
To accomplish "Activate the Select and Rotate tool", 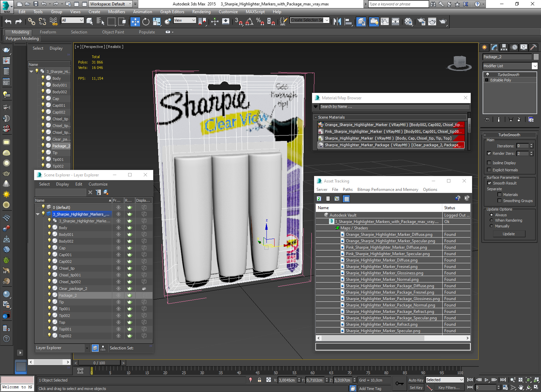I will click(146, 22).
